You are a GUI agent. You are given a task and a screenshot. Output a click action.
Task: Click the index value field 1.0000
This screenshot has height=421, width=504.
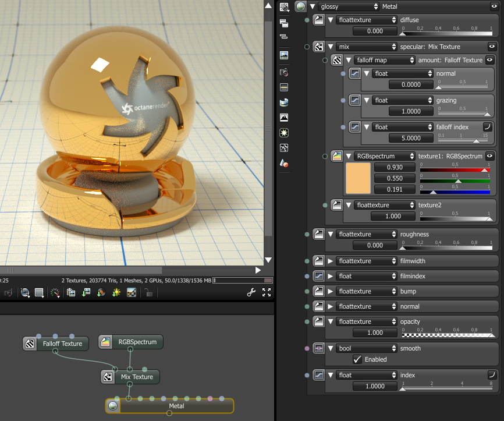click(x=375, y=386)
